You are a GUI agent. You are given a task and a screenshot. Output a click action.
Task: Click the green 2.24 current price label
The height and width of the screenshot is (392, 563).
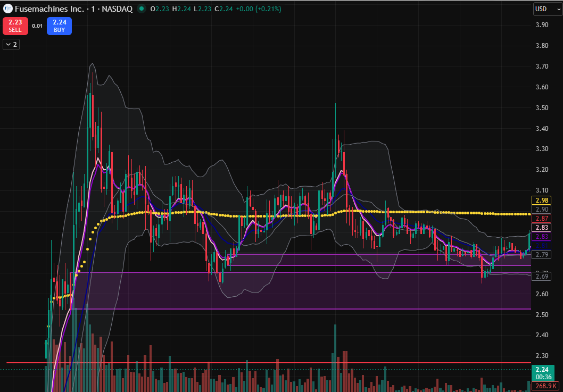point(542,370)
